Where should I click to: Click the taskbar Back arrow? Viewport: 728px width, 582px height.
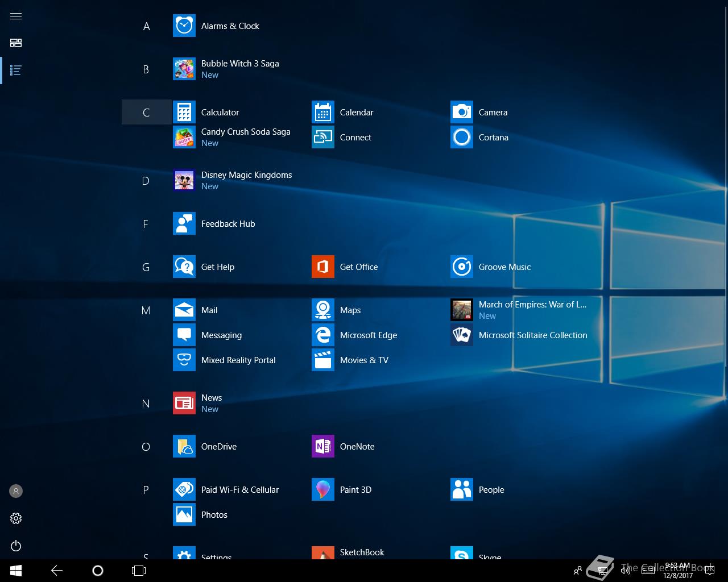click(57, 571)
